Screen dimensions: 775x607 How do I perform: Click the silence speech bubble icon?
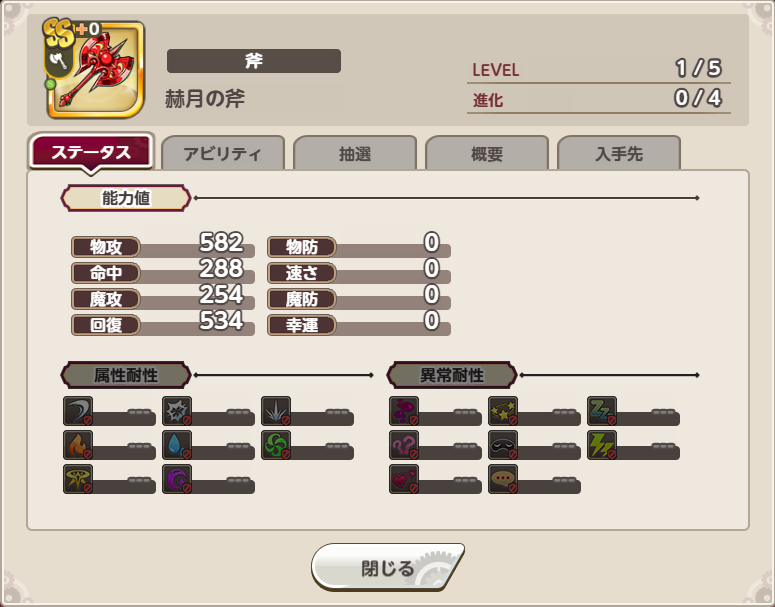[x=503, y=479]
